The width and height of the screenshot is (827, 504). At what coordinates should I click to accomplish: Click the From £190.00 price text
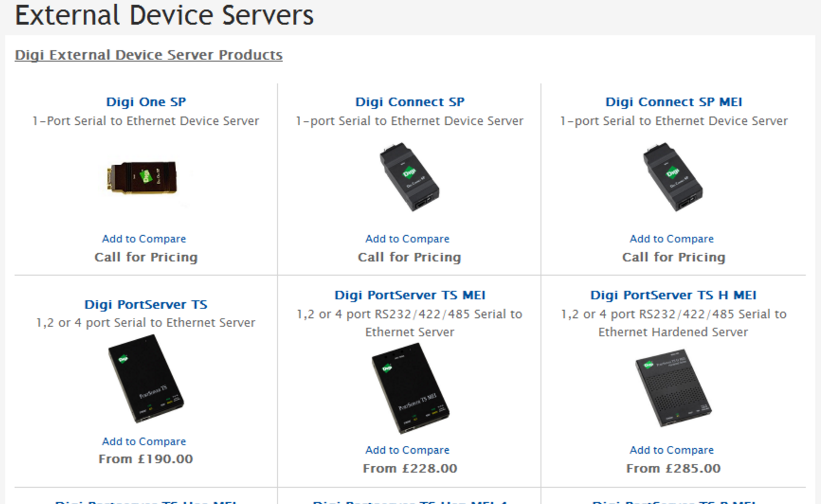[146, 459]
